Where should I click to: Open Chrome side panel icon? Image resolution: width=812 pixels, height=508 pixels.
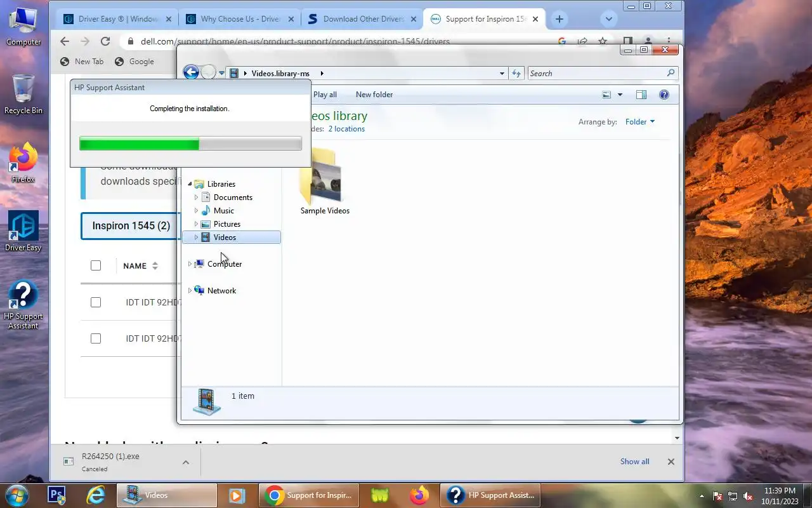coord(627,41)
